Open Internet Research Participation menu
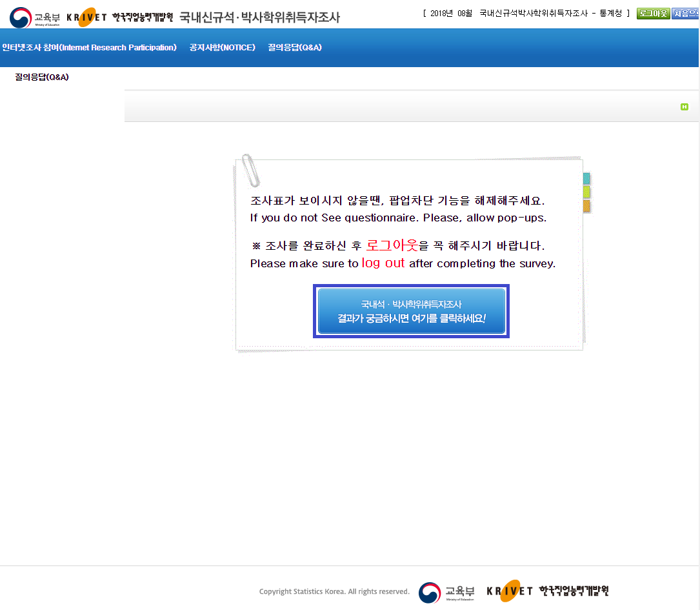Image resolution: width=700 pixels, height=610 pixels. point(89,48)
